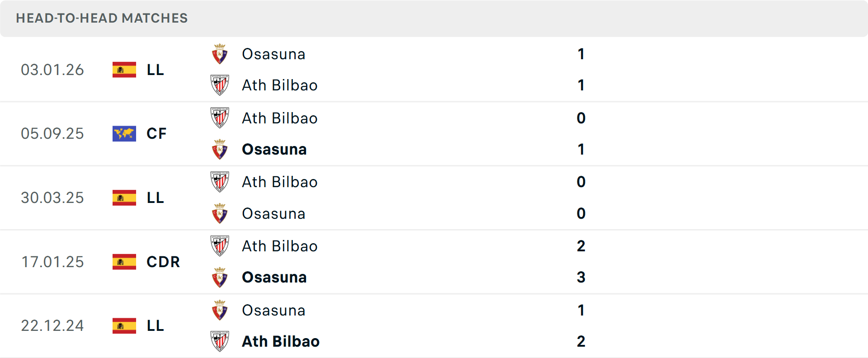Open the LL competition label in the top row
868x358 pixels.
click(x=155, y=70)
